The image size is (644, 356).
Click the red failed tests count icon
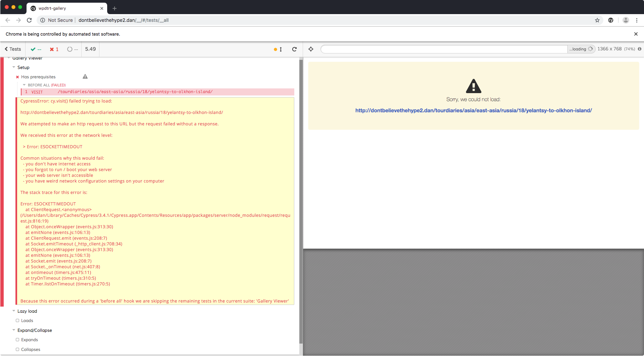click(52, 49)
